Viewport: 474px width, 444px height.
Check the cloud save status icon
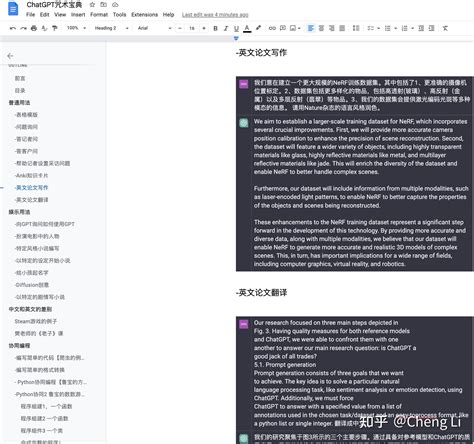point(115,5)
